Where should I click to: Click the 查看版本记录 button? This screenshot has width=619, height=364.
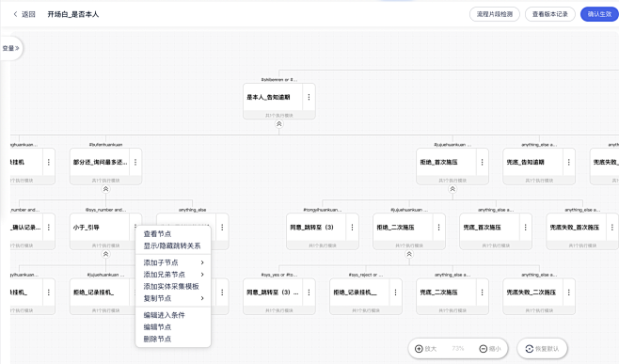(x=550, y=14)
